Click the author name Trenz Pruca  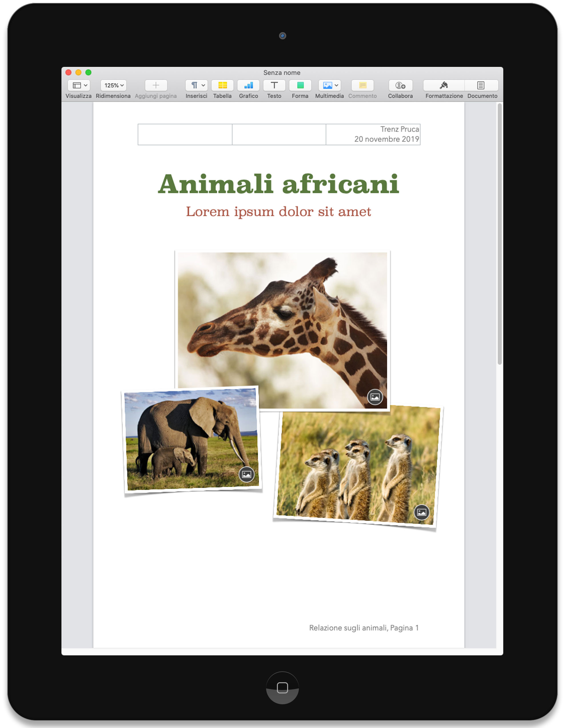400,129
